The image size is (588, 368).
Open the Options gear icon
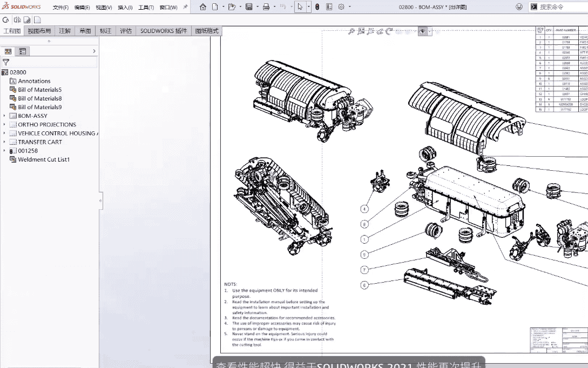[x=341, y=7]
